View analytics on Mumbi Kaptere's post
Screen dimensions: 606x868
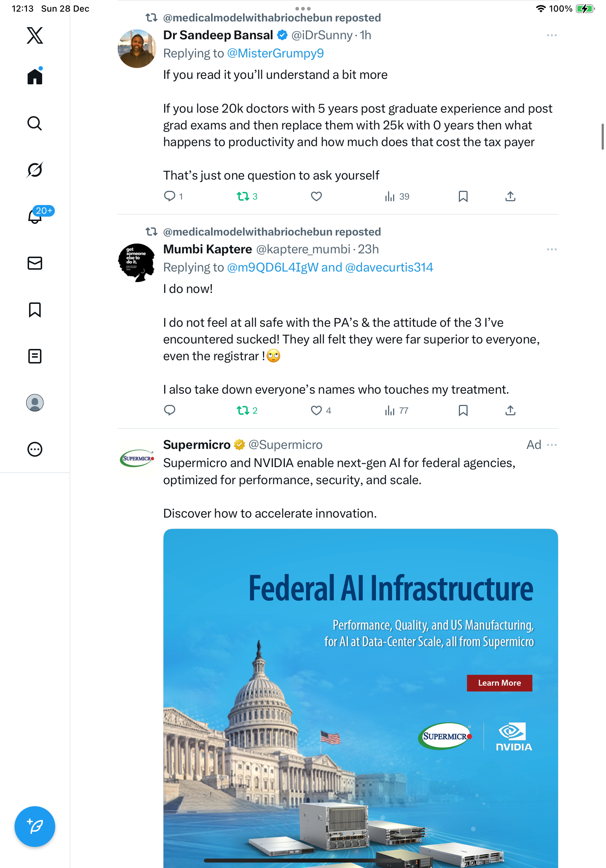[x=396, y=410]
